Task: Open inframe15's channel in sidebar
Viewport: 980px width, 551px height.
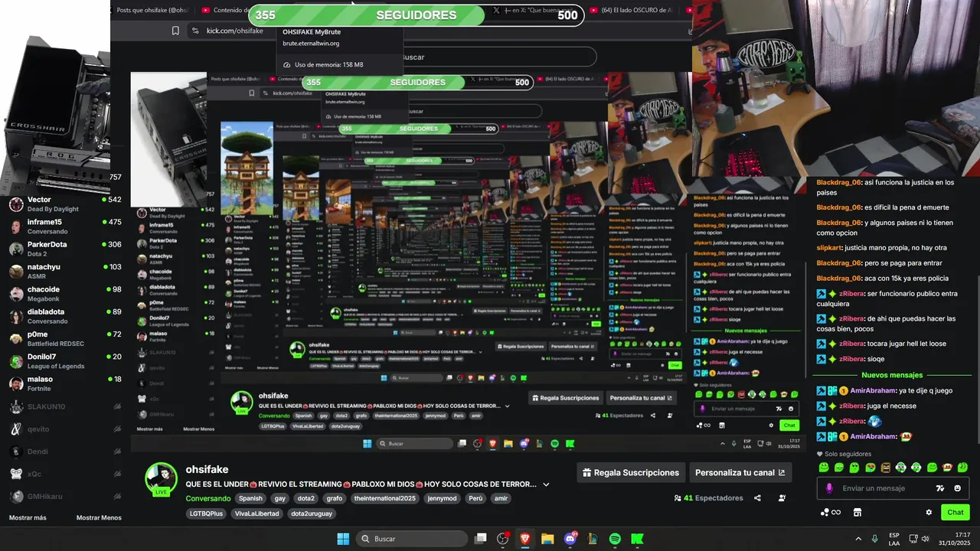Action: click(x=65, y=227)
